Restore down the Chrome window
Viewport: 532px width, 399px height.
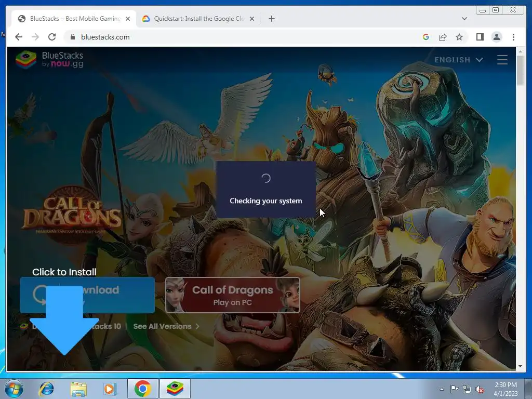point(496,10)
